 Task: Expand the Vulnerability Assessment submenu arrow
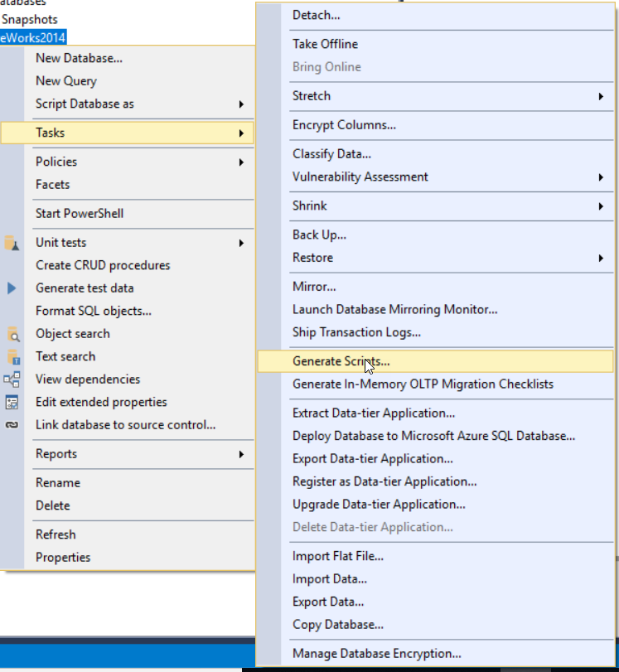pyautogui.click(x=601, y=177)
